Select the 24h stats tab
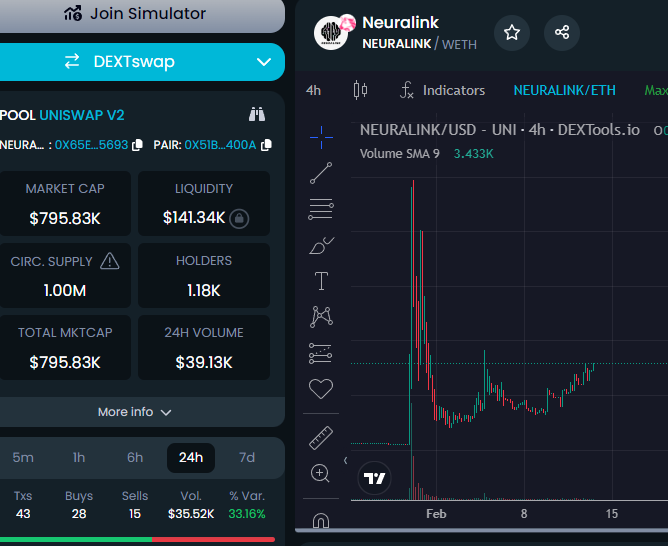This screenshot has width=668, height=546. (x=191, y=457)
